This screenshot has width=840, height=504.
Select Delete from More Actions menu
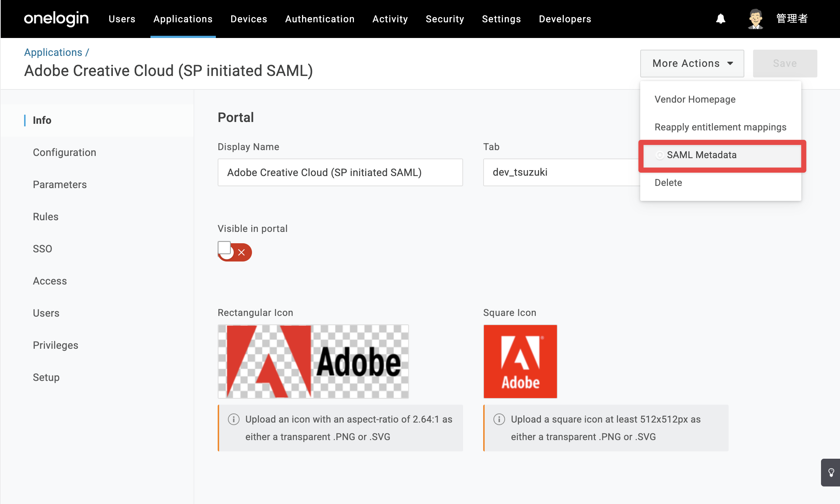(x=721, y=183)
